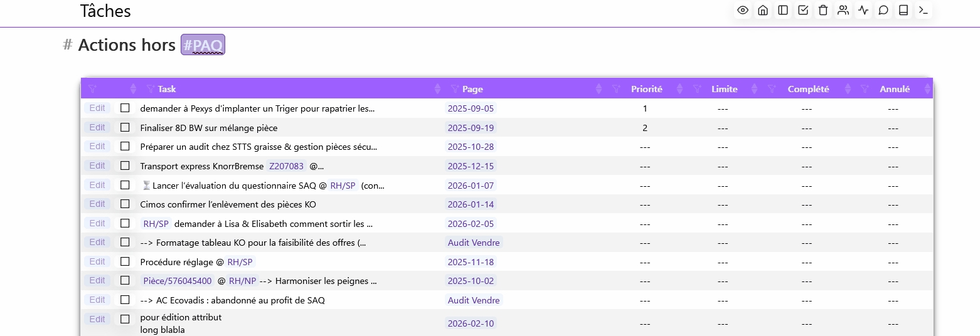Viewport: 980px width, 336px height.
Task: Click the trash can icon
Action: [x=823, y=10]
